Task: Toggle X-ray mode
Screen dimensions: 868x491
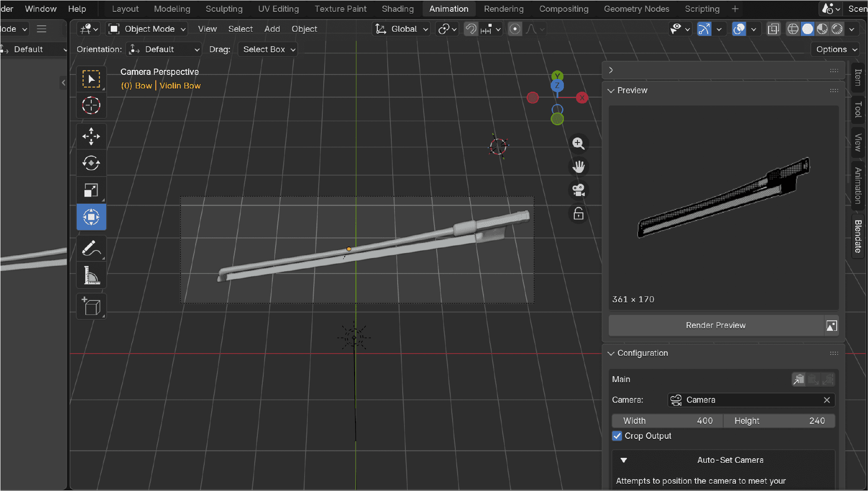Action: point(773,29)
